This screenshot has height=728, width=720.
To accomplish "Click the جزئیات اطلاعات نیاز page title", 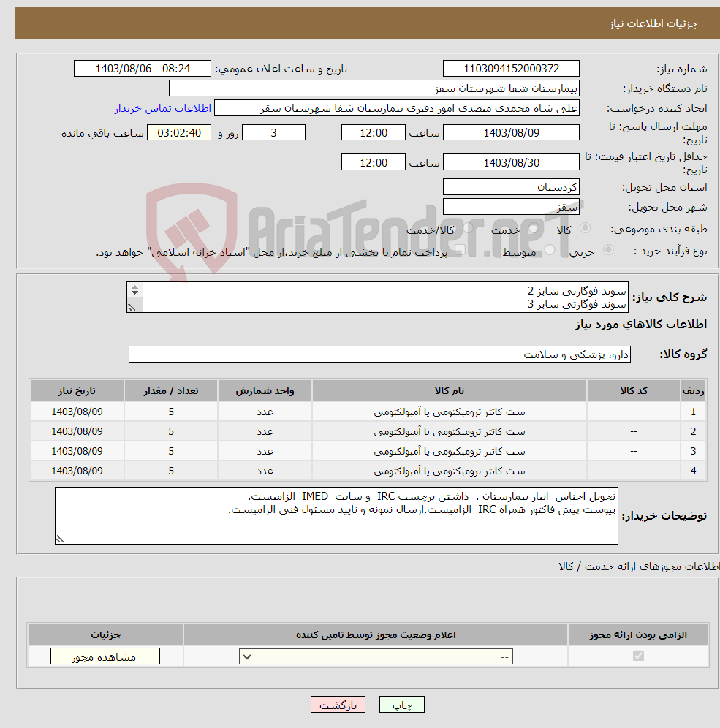I will [x=653, y=23].
